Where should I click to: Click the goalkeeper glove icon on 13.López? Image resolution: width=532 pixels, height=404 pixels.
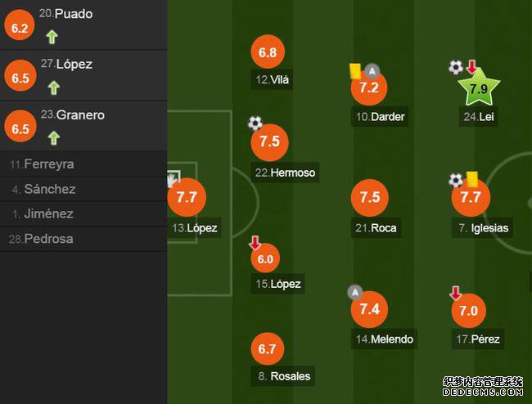coord(173,178)
